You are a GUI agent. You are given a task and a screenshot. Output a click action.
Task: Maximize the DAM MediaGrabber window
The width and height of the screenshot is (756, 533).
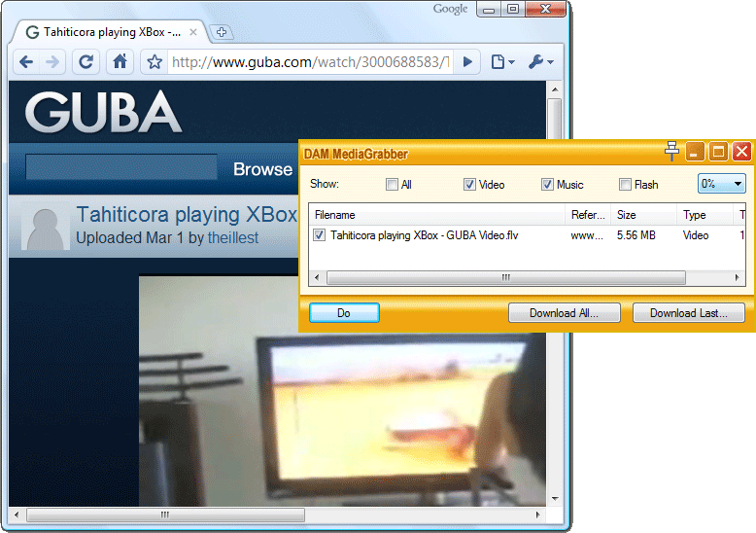pyautogui.click(x=718, y=152)
